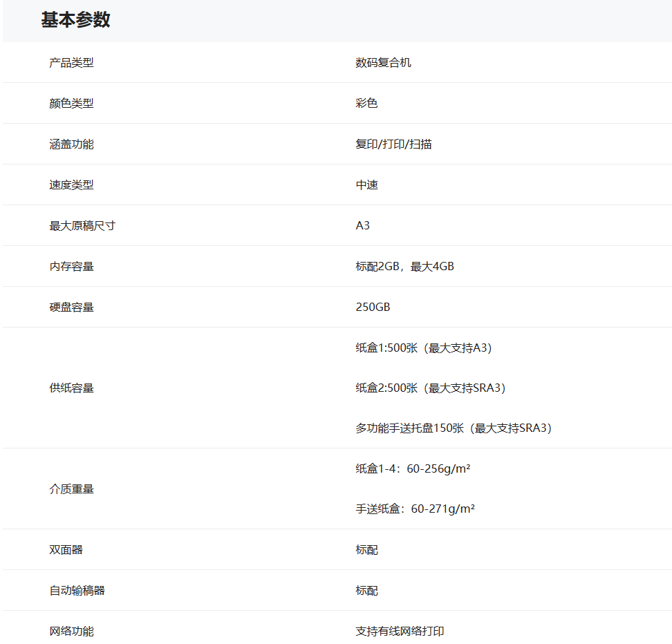Click the 自动输稿器 row label
This screenshot has height=644, width=672.
77,591
